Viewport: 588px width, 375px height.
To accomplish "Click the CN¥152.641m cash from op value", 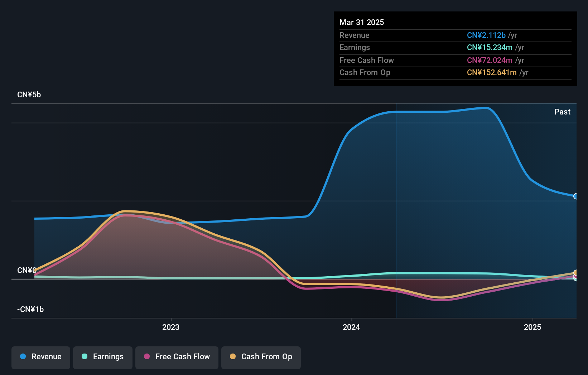I will pyautogui.click(x=492, y=72).
